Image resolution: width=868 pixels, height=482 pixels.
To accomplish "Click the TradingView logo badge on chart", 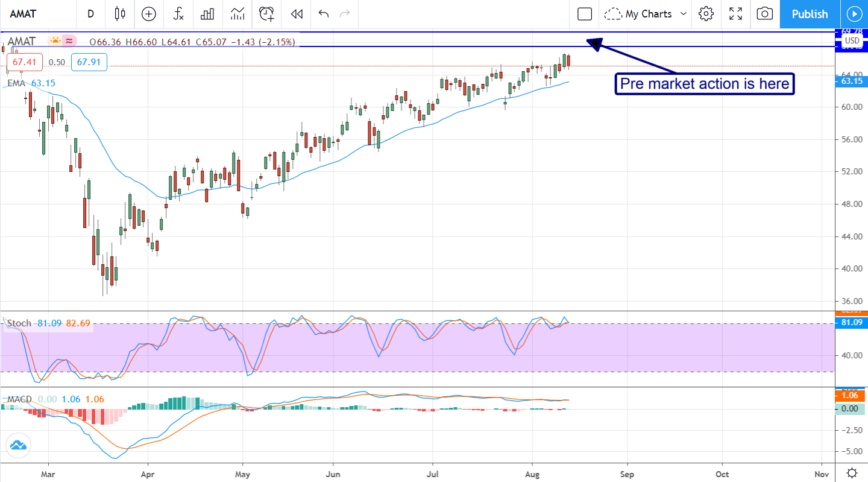I will click(x=18, y=446).
